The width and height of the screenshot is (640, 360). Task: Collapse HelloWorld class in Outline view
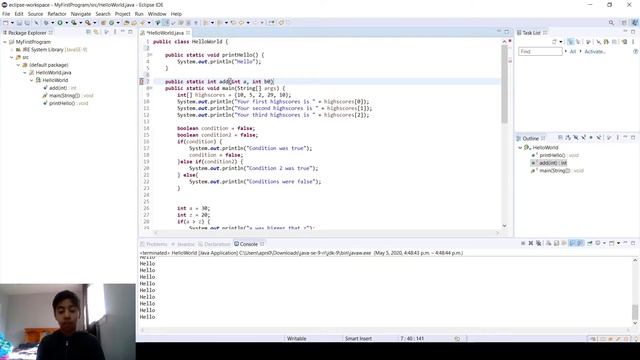pos(520,148)
